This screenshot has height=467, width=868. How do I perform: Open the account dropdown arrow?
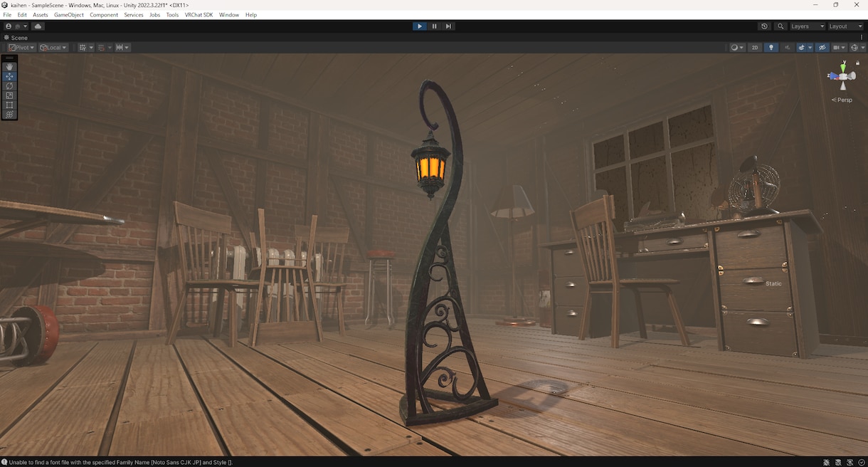tap(25, 26)
